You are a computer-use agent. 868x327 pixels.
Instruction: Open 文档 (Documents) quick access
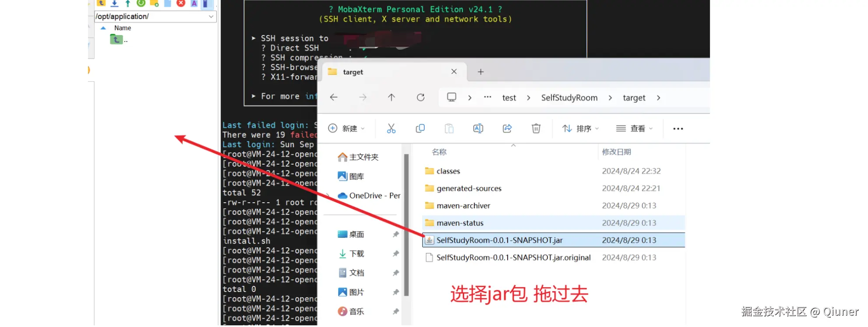351,273
